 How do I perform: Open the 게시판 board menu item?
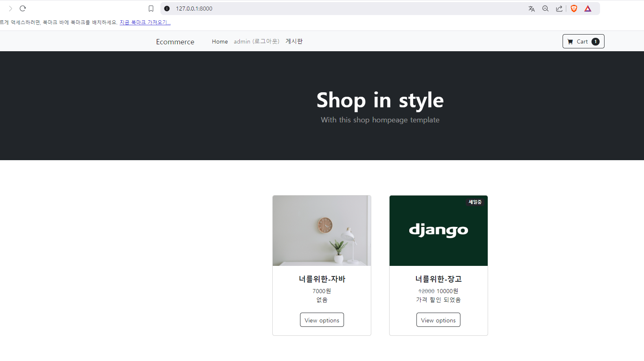coord(294,41)
